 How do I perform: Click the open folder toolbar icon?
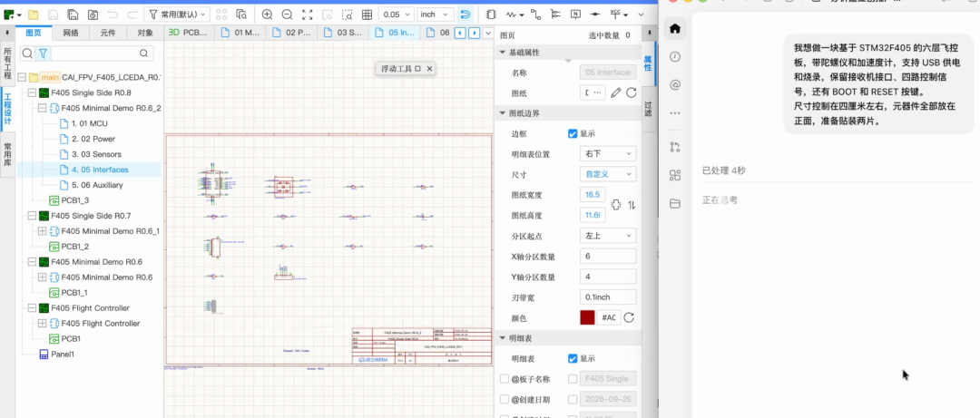tap(34, 15)
